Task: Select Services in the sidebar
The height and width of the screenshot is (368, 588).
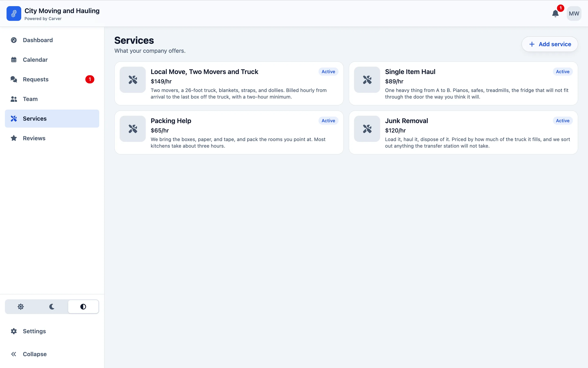Action: tap(52, 119)
